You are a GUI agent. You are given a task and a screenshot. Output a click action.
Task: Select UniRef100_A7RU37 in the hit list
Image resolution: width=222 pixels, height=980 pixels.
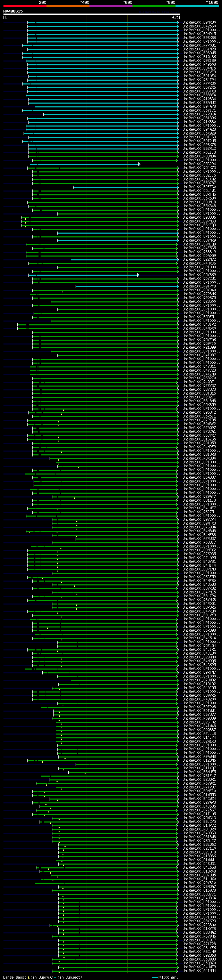pyautogui.click(x=199, y=539)
